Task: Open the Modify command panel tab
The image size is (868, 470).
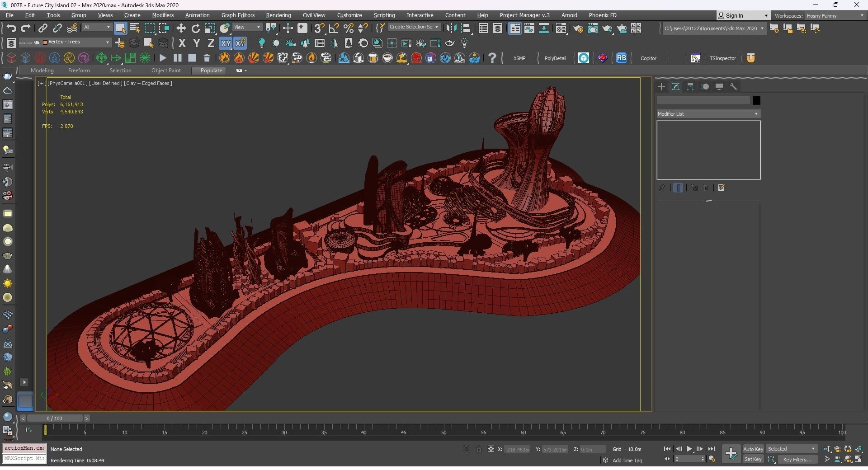Action: coord(676,87)
